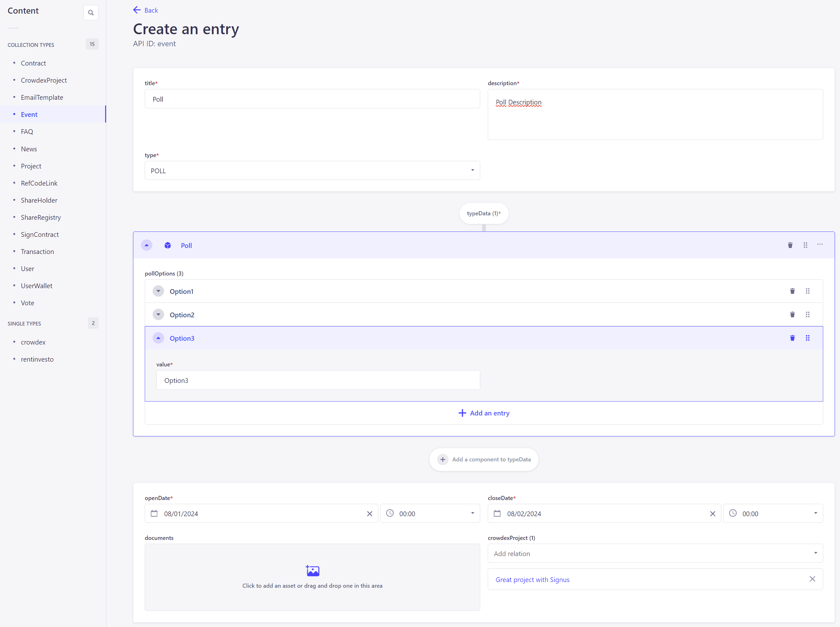Open the News collection type
The width and height of the screenshot is (840, 627).
pos(29,149)
